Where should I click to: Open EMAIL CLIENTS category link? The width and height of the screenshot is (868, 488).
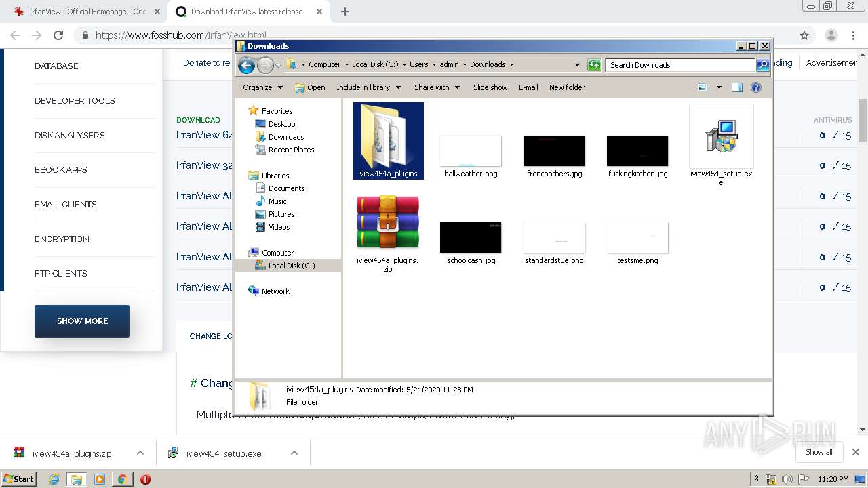tap(65, 205)
